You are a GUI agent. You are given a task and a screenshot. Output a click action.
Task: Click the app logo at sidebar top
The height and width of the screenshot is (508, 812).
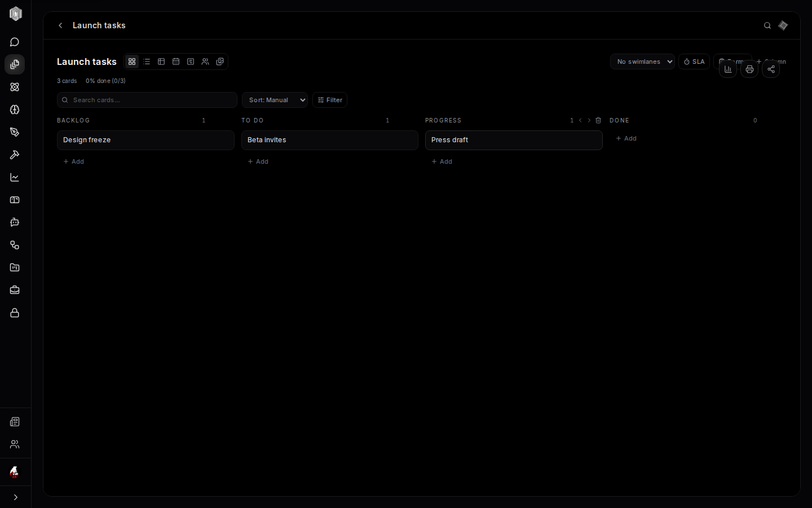16,14
